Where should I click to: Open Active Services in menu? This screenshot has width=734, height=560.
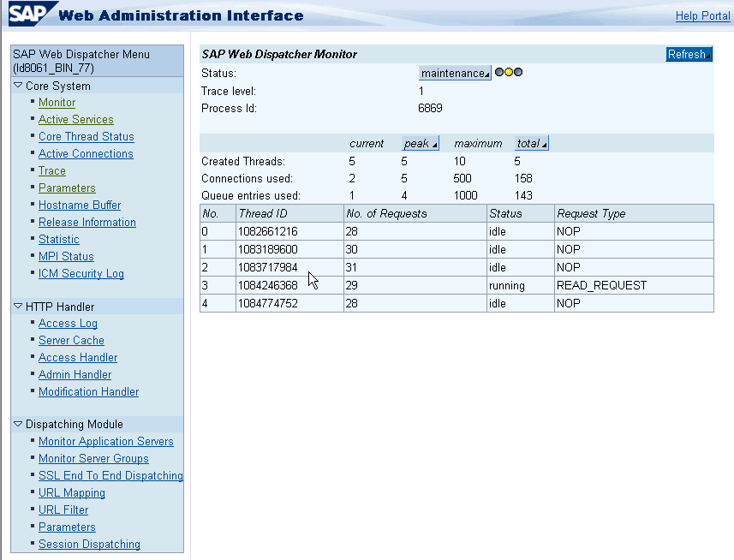[75, 120]
